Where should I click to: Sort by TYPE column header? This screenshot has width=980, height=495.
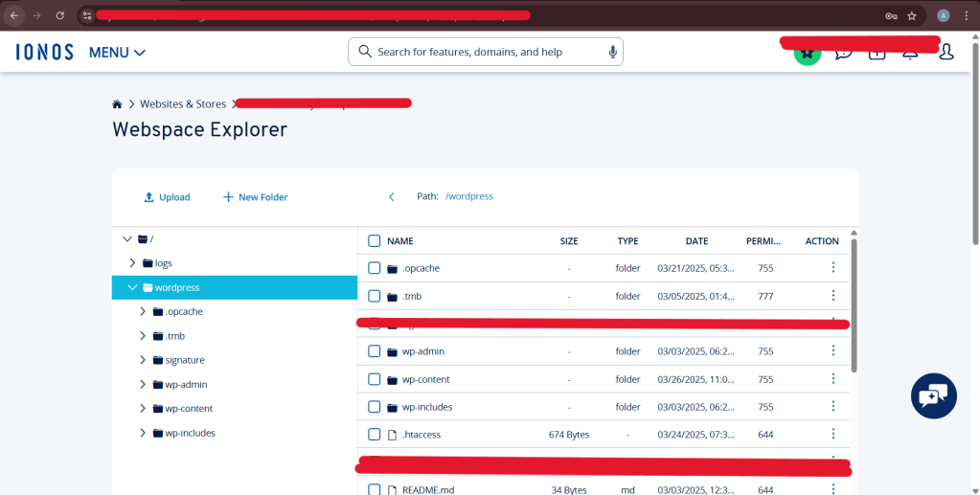(627, 240)
